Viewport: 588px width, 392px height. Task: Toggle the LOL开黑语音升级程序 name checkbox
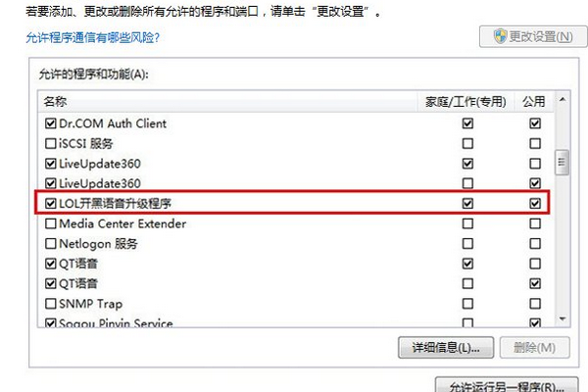tap(51, 204)
